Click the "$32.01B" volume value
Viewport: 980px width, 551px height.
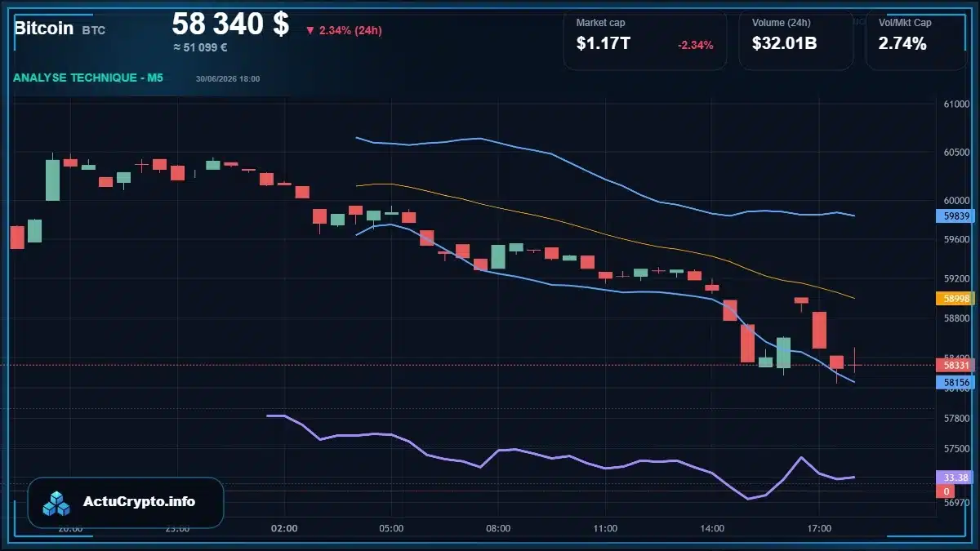coord(785,44)
